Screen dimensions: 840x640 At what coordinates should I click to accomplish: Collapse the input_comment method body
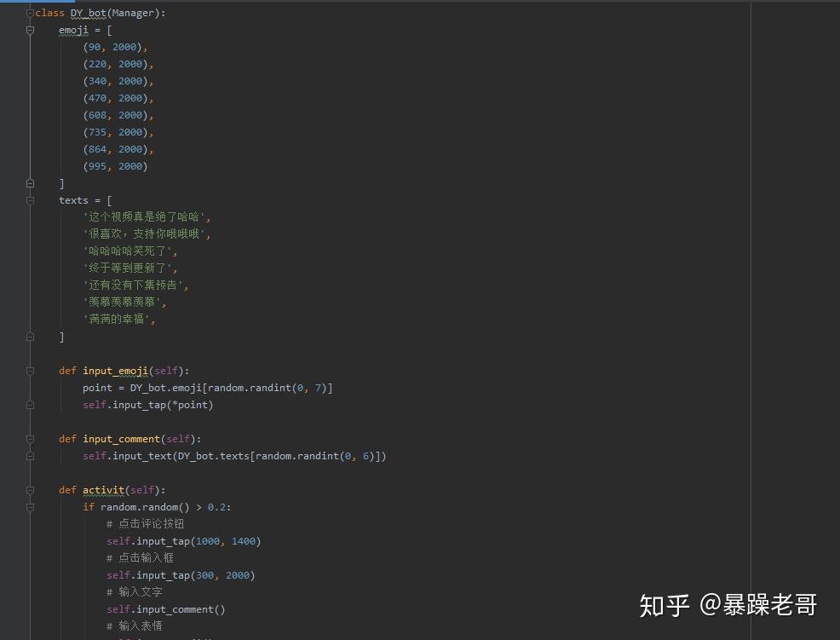(30, 439)
